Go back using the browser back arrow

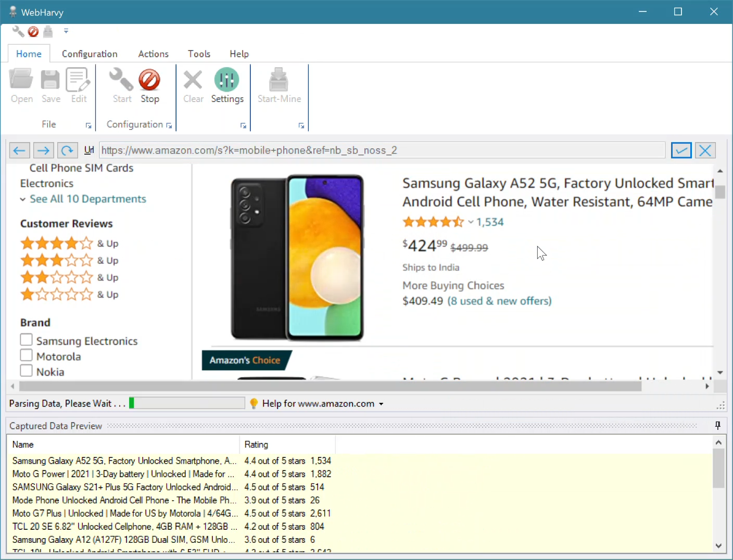(x=19, y=150)
